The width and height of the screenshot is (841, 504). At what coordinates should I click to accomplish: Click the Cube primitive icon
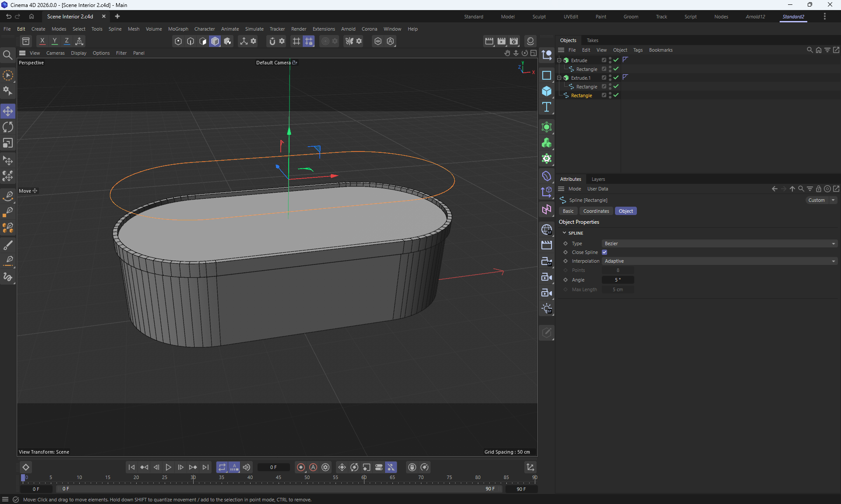[547, 91]
